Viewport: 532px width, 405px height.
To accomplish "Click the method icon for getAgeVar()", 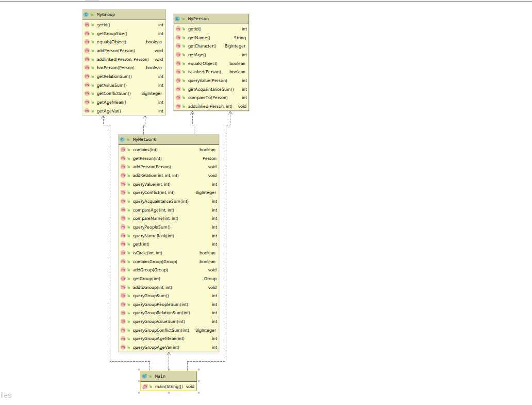I will point(87,111).
